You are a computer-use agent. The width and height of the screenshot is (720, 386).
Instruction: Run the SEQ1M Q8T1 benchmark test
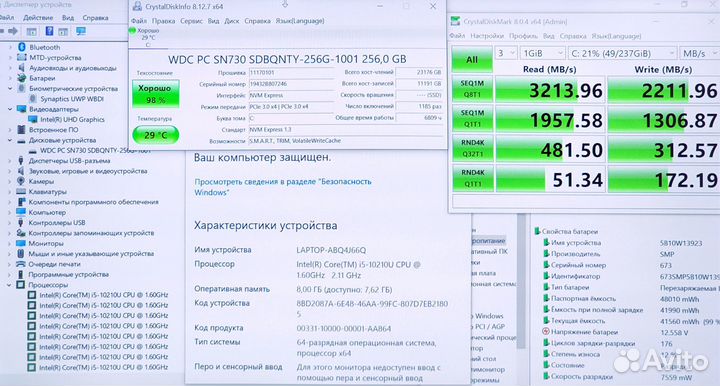pyautogui.click(x=472, y=89)
